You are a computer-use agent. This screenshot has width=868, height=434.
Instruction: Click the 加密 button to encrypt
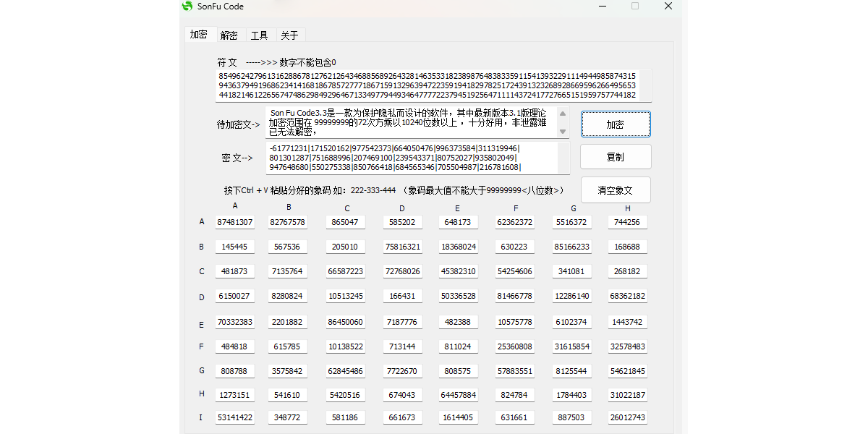[x=616, y=124]
